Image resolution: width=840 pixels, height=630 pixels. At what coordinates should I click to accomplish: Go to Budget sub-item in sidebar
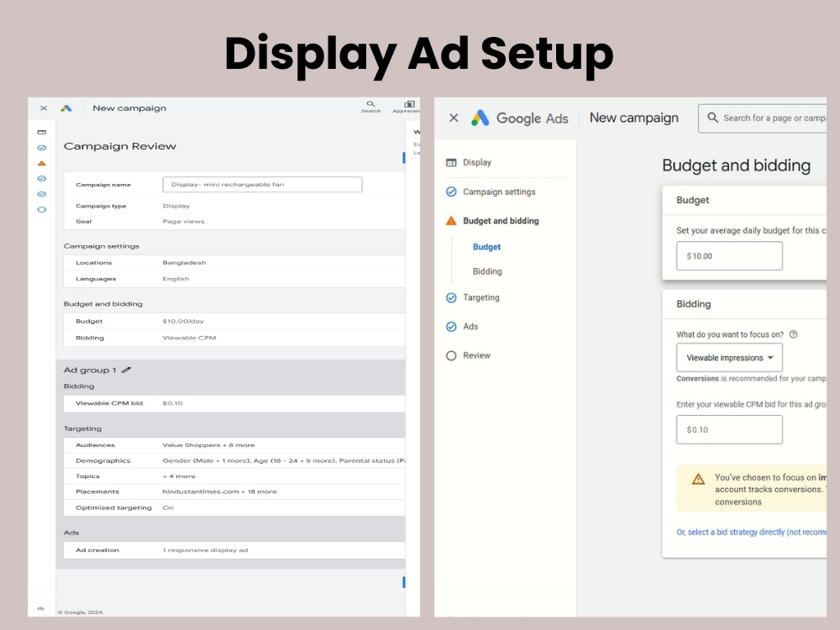pyautogui.click(x=486, y=247)
